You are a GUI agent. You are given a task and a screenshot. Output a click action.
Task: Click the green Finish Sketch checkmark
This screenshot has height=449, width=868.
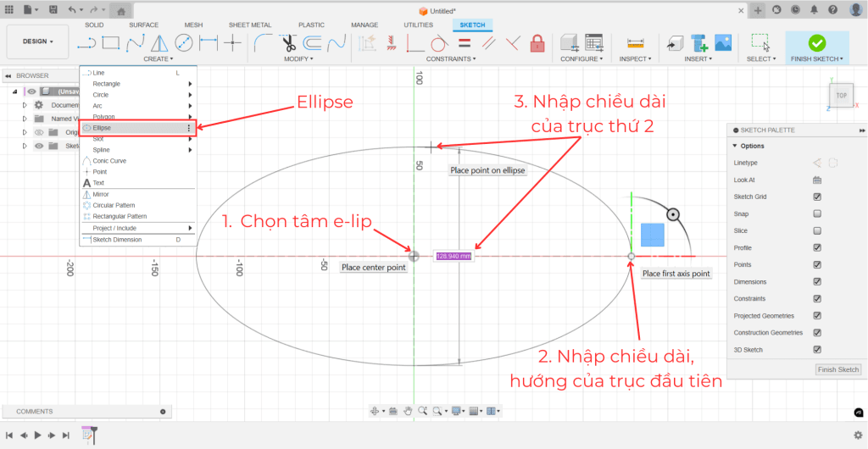(816, 42)
